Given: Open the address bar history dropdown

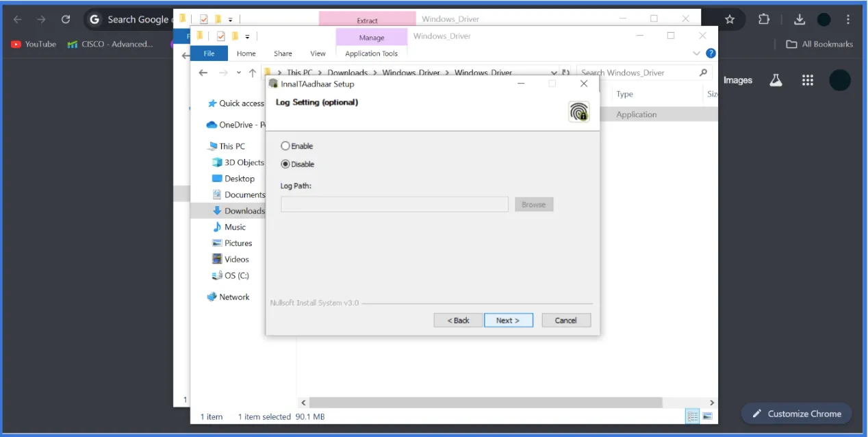Looking at the screenshot, I should pos(554,73).
